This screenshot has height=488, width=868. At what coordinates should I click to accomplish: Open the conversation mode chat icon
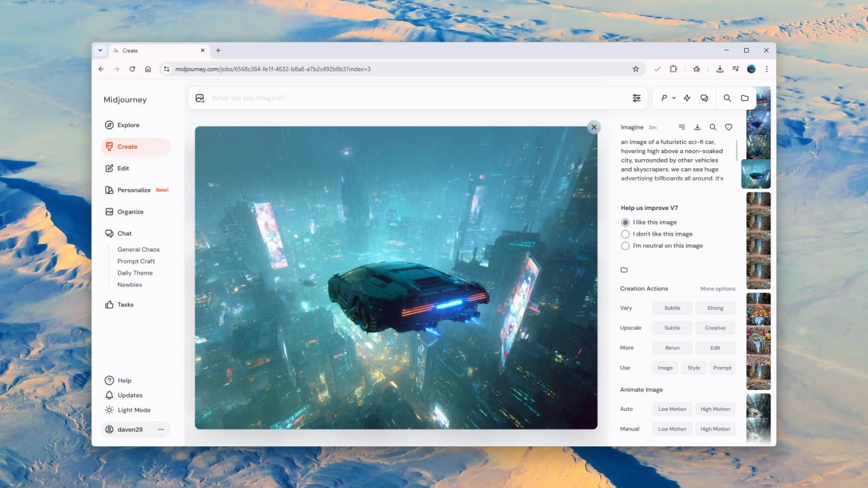(705, 98)
